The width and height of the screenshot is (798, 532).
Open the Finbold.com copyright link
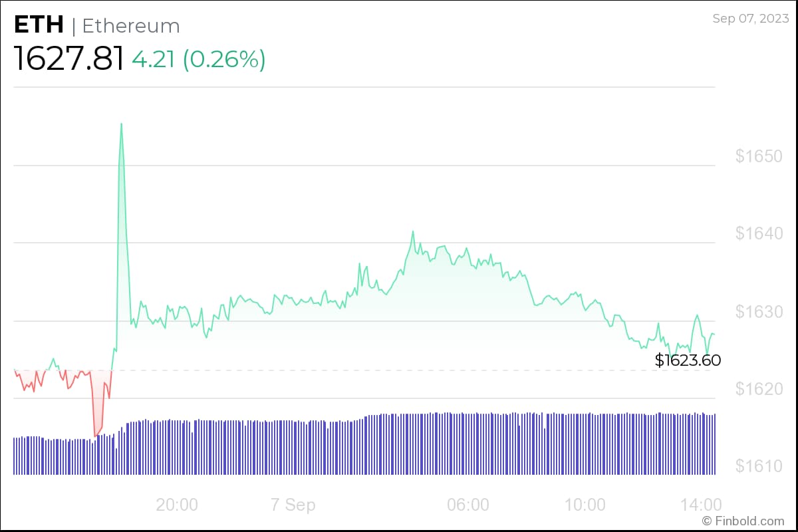click(743, 521)
